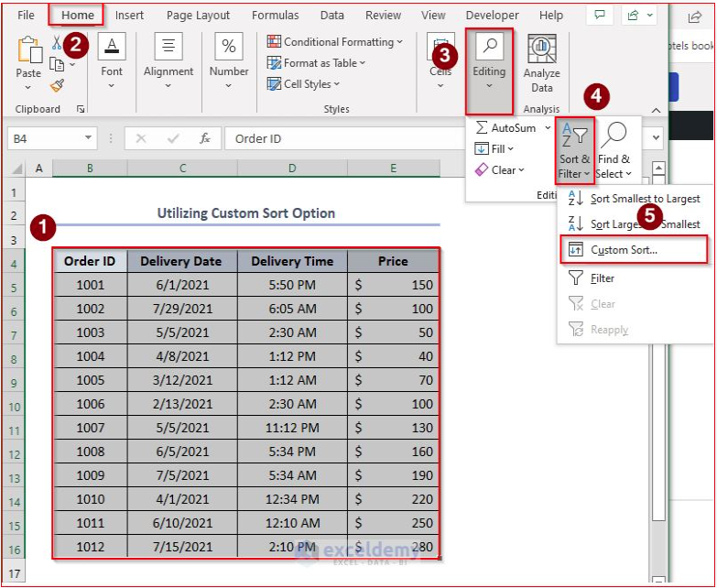This screenshot has width=717, height=588.
Task: Choose Custom Sort from the menu
Action: click(x=624, y=249)
